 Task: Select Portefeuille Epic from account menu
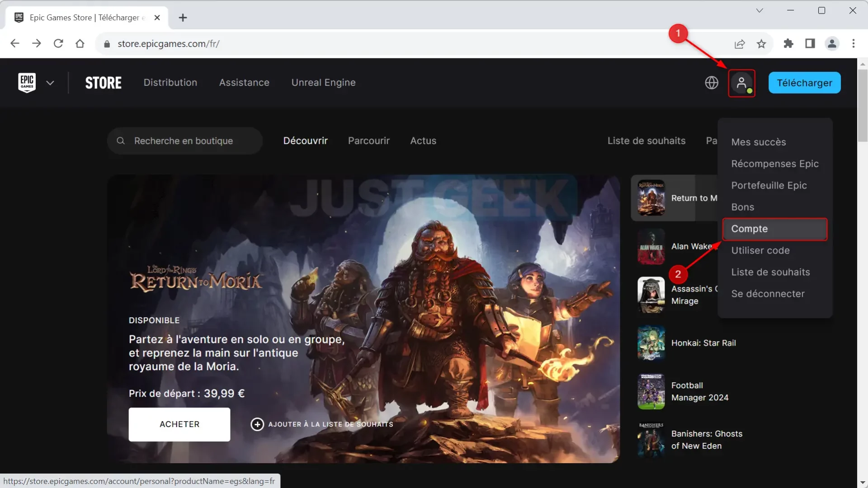(x=769, y=185)
